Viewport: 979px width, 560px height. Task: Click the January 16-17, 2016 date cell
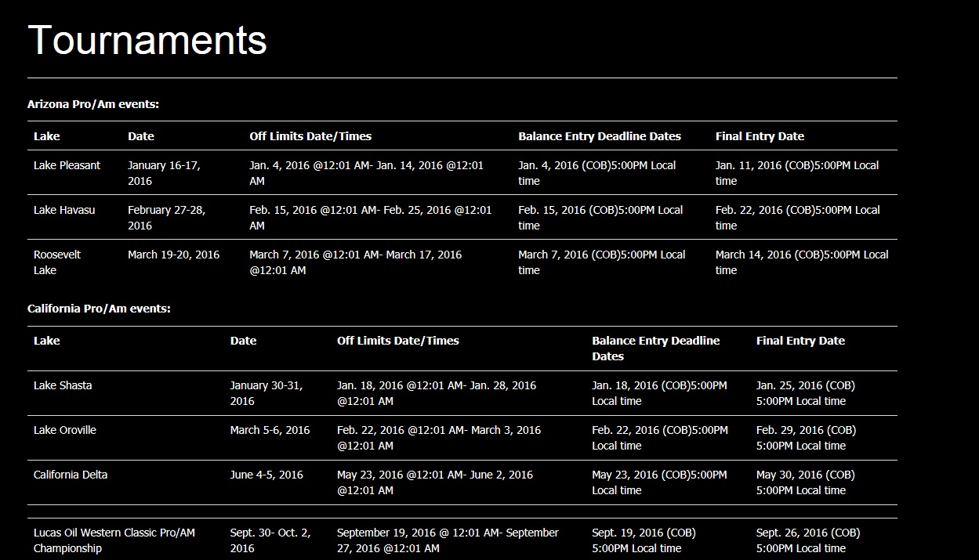(164, 173)
